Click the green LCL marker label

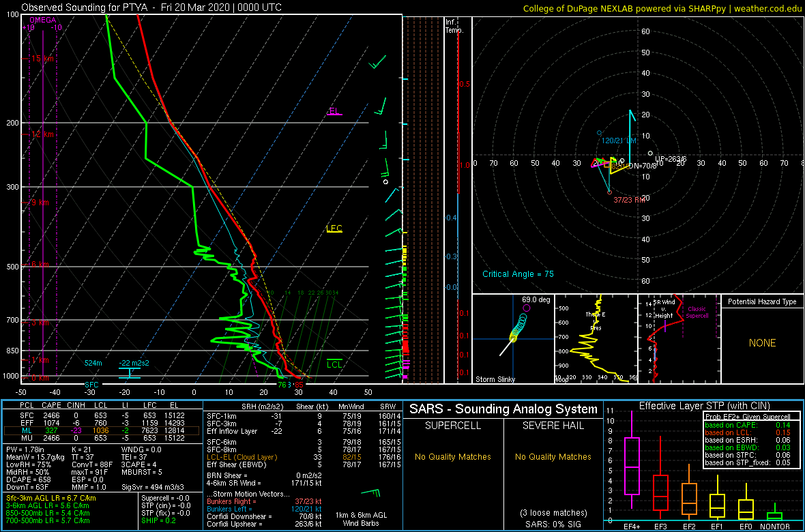(335, 365)
